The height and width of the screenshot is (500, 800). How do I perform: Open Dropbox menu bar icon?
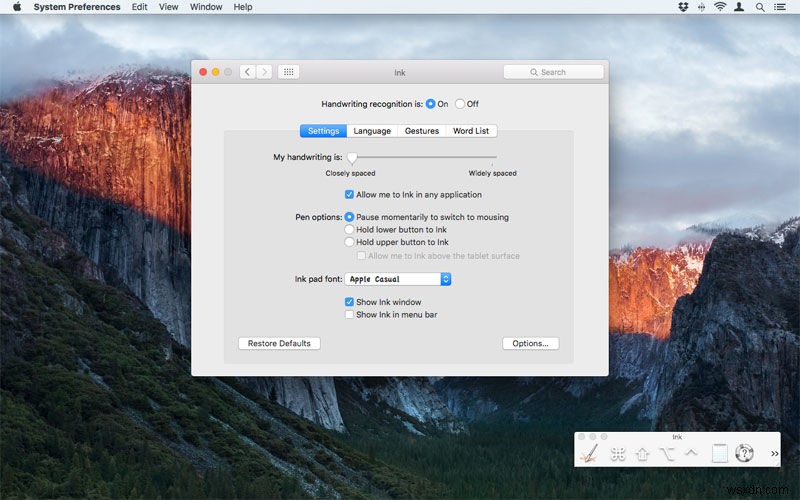tap(683, 7)
